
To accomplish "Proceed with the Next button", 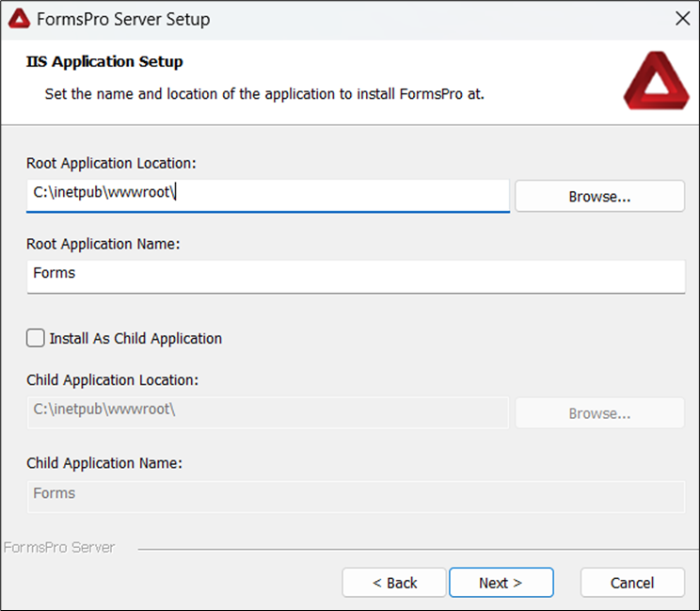I will click(x=501, y=583).
